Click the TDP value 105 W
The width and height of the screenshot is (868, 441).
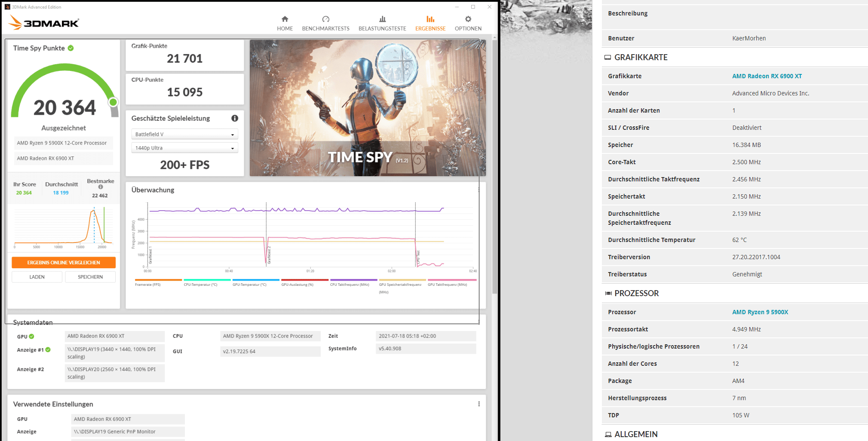pos(741,415)
